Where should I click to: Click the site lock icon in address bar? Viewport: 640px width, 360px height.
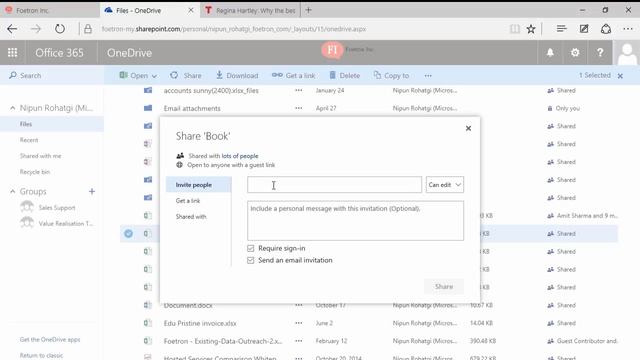tap(88, 29)
